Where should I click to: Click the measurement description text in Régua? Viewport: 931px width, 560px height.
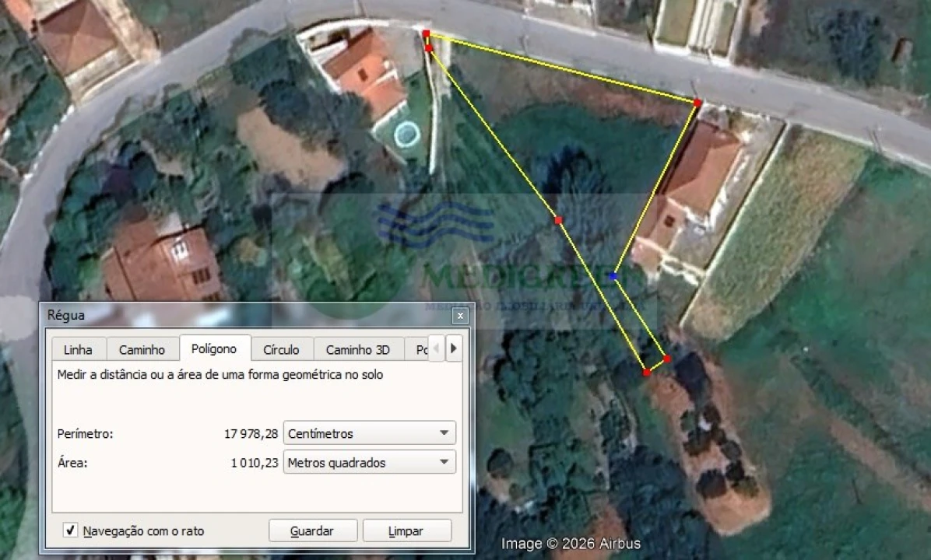pyautogui.click(x=220, y=375)
